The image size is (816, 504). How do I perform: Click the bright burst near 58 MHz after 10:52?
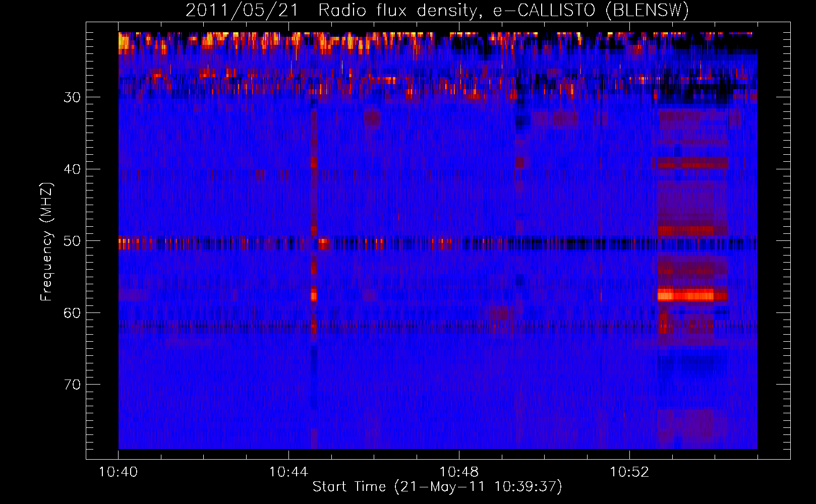click(x=691, y=295)
